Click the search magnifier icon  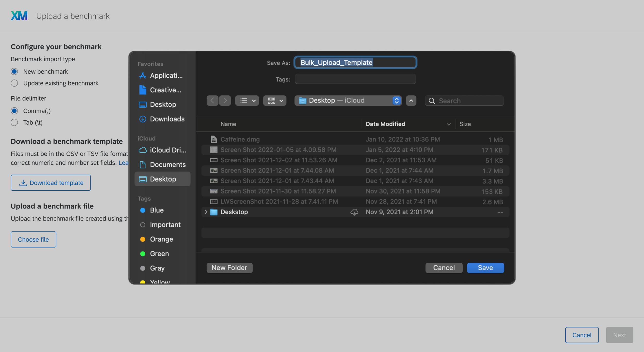coord(432,101)
